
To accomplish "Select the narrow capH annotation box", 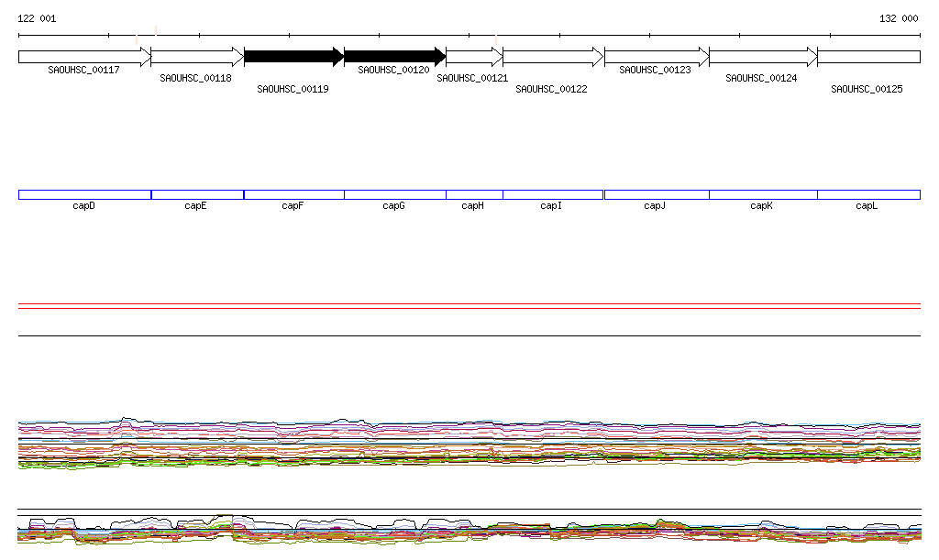I will click(x=474, y=194).
